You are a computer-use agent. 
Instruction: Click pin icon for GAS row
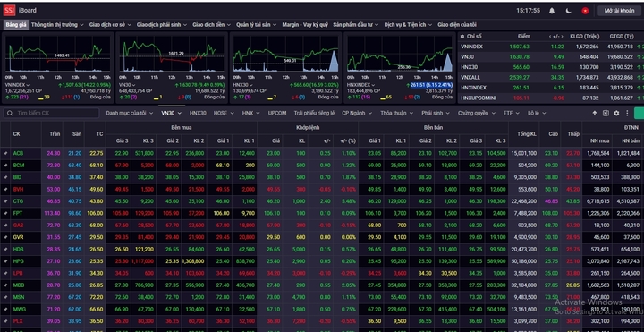pyautogui.click(x=5, y=226)
